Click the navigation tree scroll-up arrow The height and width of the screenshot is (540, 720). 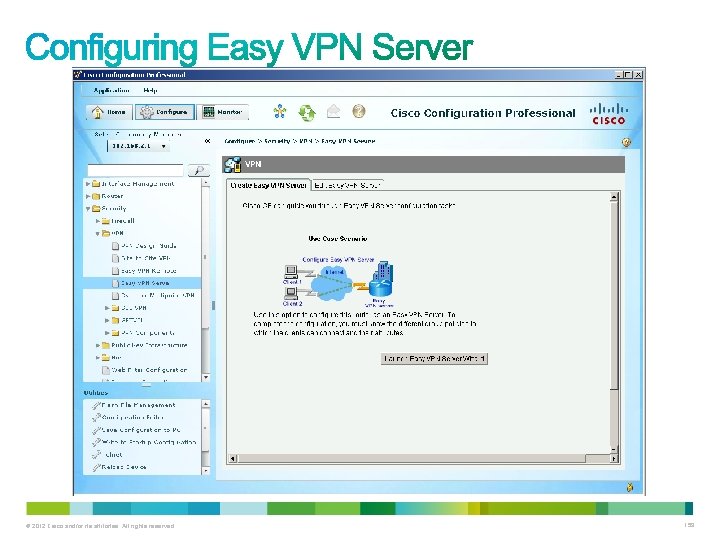pos(206,183)
